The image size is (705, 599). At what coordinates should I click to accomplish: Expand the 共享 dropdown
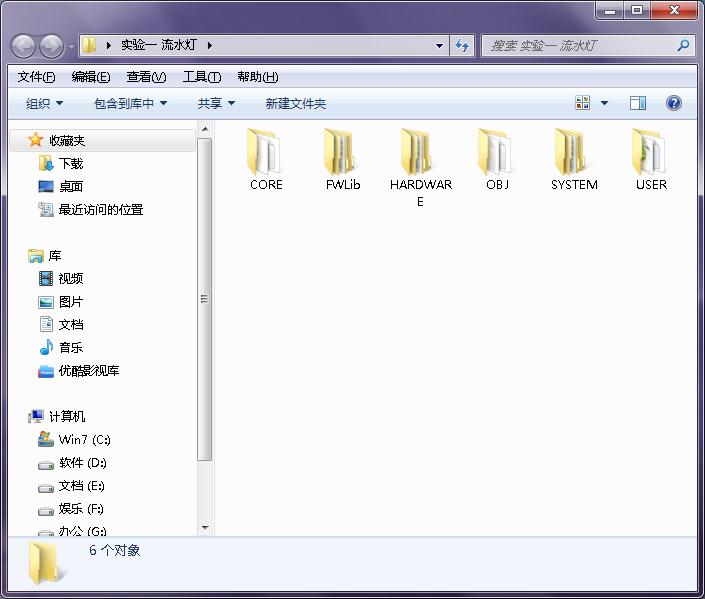click(216, 103)
